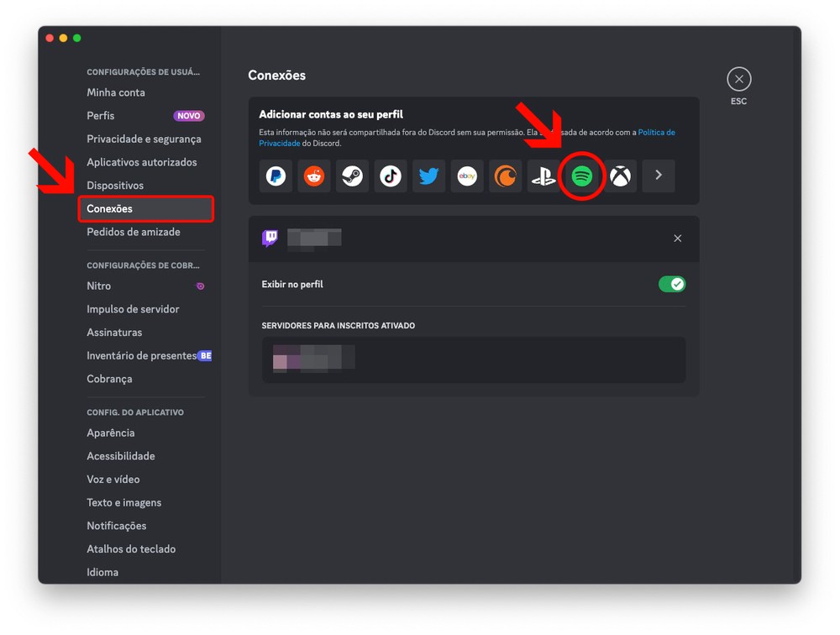
Task: Show more connection services with arrow
Action: [x=659, y=176]
